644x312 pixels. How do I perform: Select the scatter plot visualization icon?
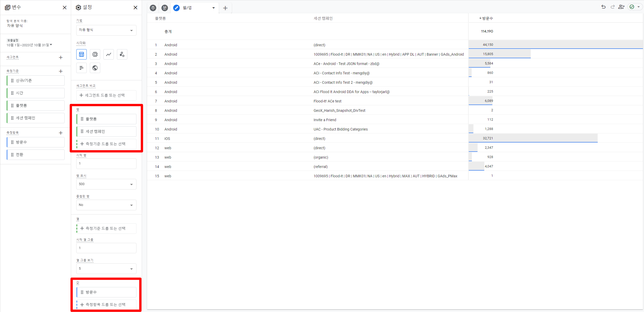coord(122,54)
